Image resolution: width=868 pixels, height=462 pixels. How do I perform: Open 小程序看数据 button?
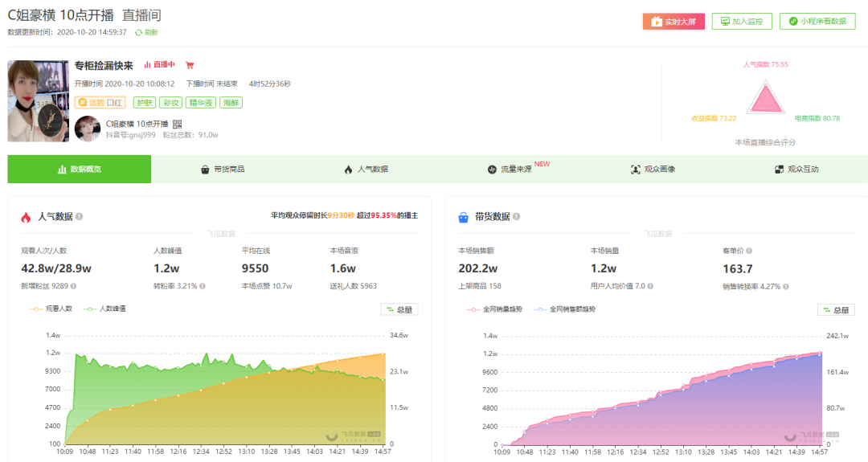(817, 22)
